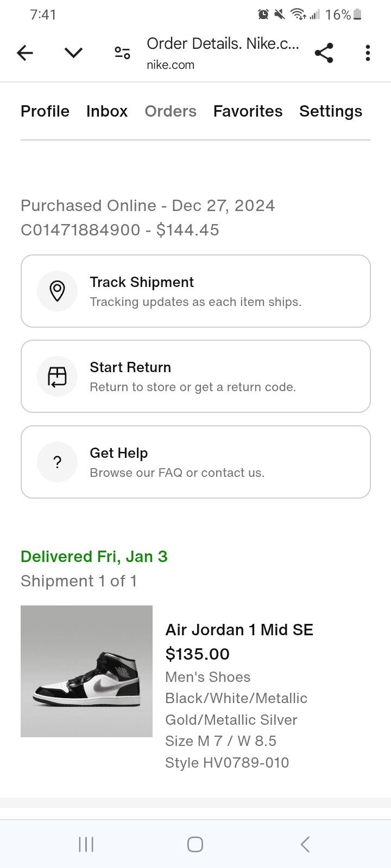Open the Air Jordan 1 Mid SE thumbnail
Viewport: 391px width, 868px height.
(86, 671)
